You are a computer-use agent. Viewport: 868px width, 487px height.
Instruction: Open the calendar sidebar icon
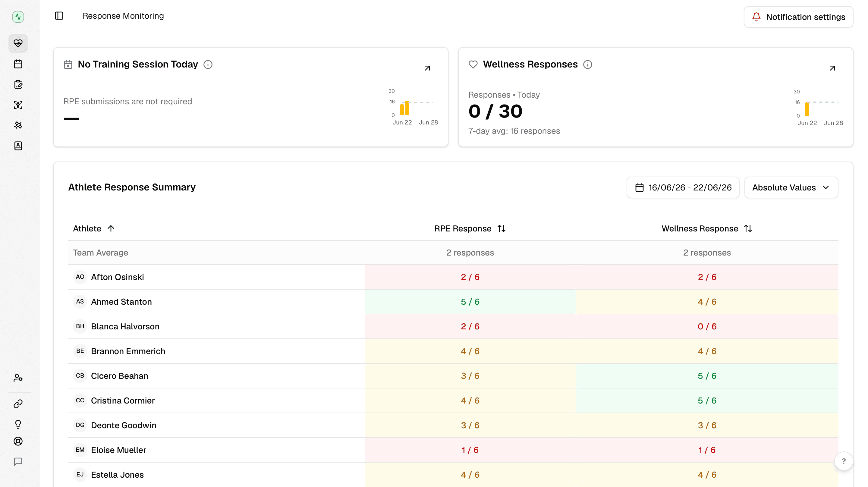(x=18, y=64)
